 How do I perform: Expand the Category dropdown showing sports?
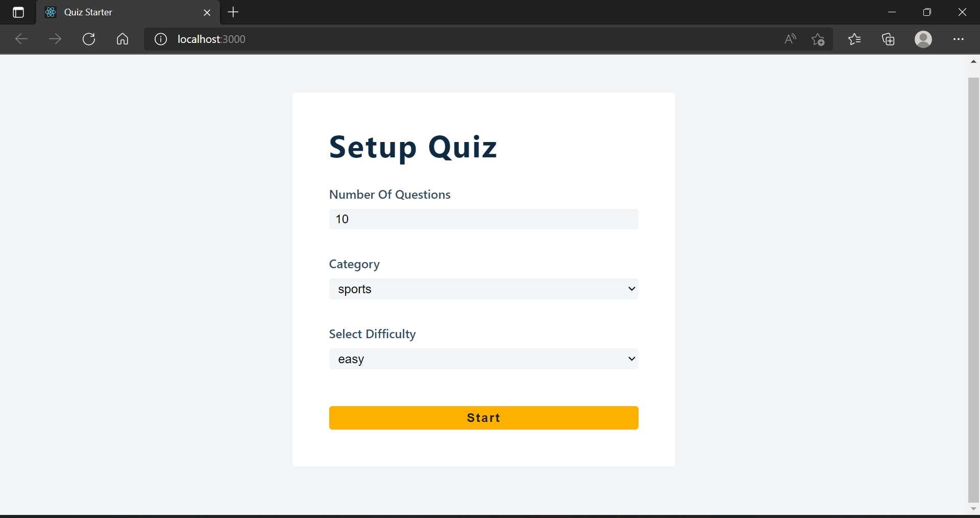point(483,289)
